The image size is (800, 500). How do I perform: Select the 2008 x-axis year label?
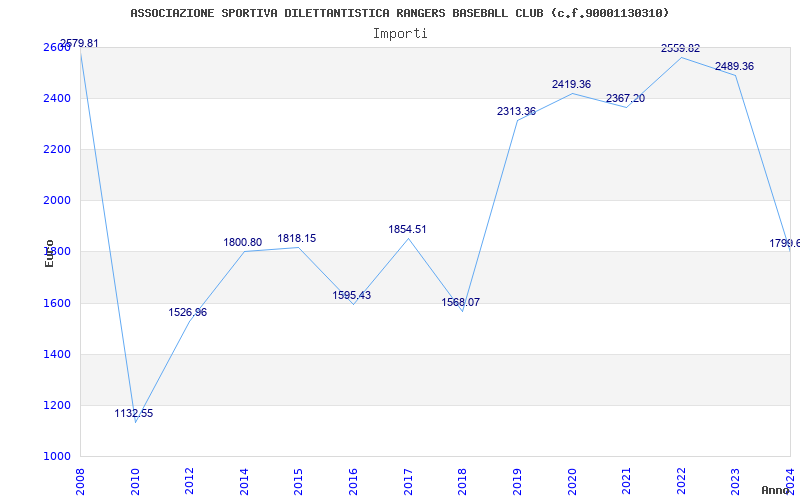coord(80,481)
